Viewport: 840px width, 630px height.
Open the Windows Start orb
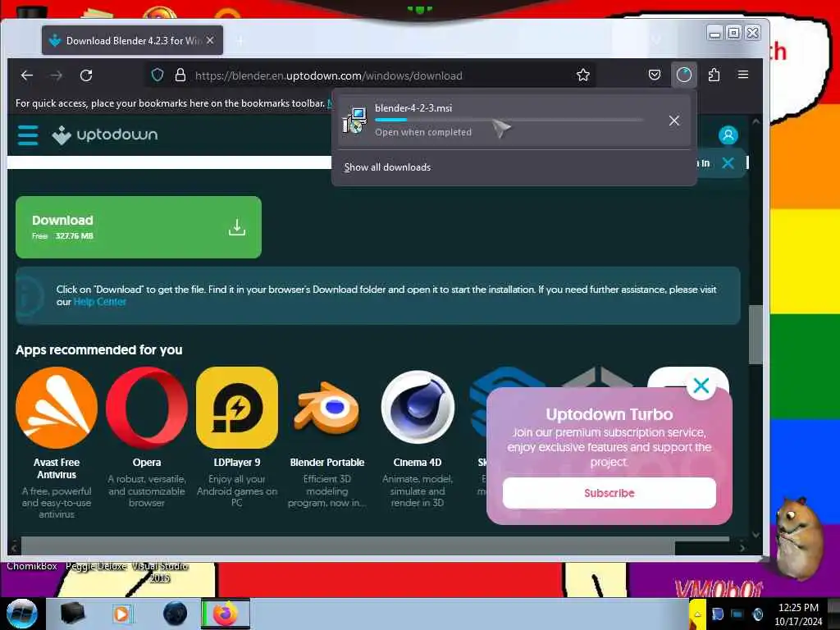click(x=22, y=614)
